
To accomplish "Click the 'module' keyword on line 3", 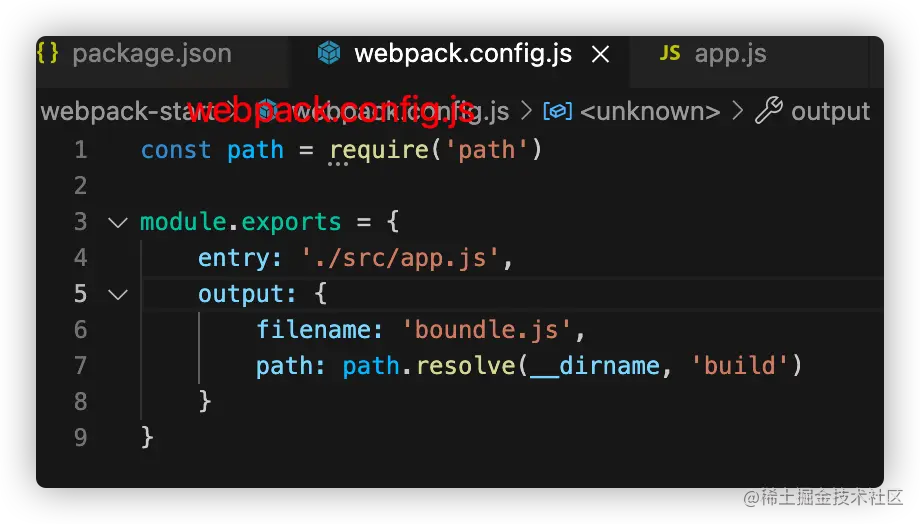I will [x=183, y=222].
